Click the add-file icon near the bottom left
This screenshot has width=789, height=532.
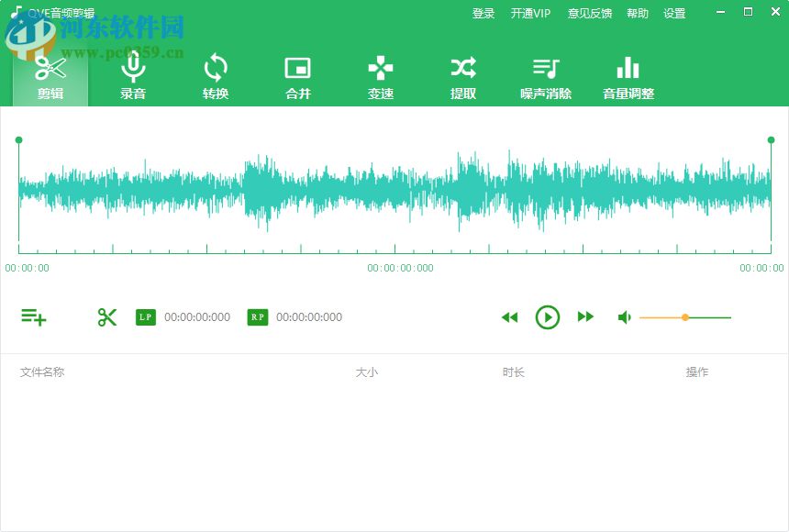tap(33, 316)
